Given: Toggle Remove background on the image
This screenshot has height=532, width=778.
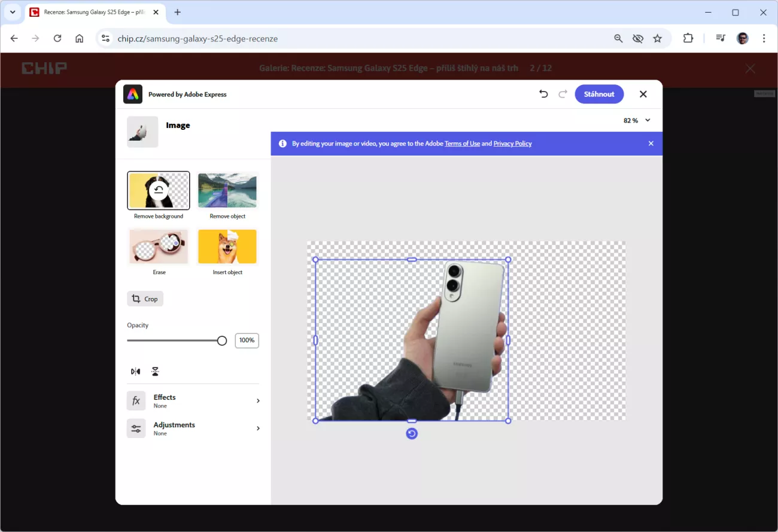Looking at the screenshot, I should pos(159,191).
